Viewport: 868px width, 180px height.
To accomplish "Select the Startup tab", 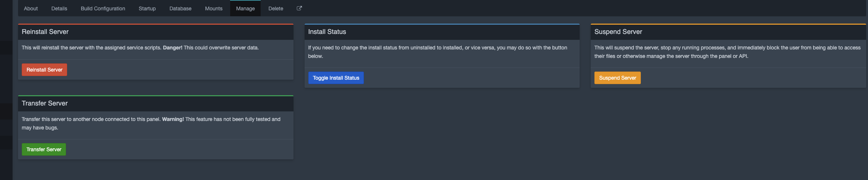I will click(x=147, y=8).
